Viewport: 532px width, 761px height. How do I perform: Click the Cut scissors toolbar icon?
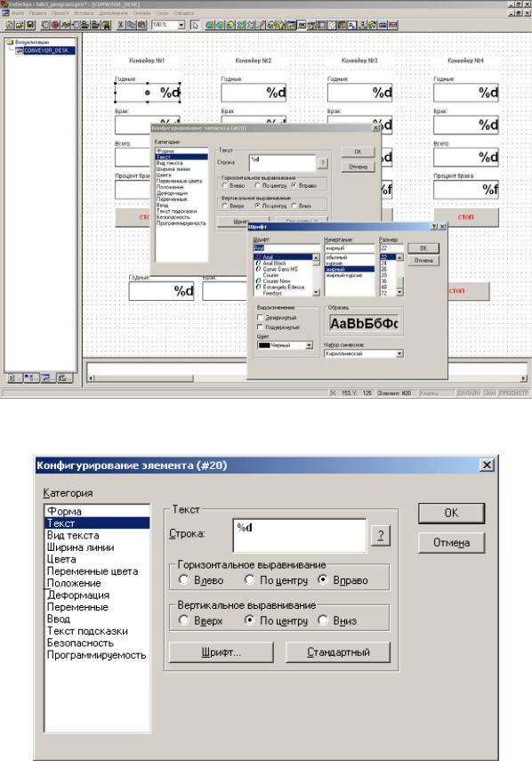pos(120,25)
